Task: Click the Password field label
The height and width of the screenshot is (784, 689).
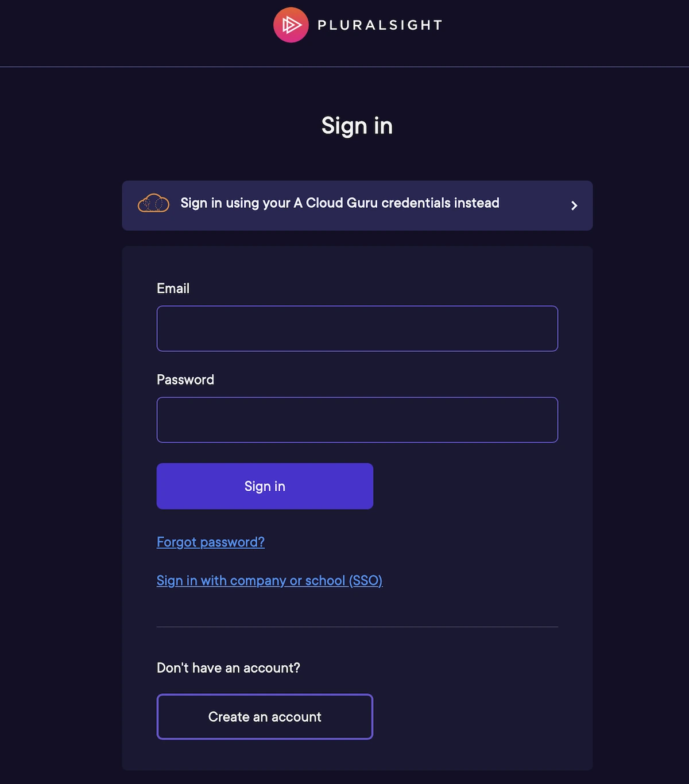Action: tap(185, 379)
